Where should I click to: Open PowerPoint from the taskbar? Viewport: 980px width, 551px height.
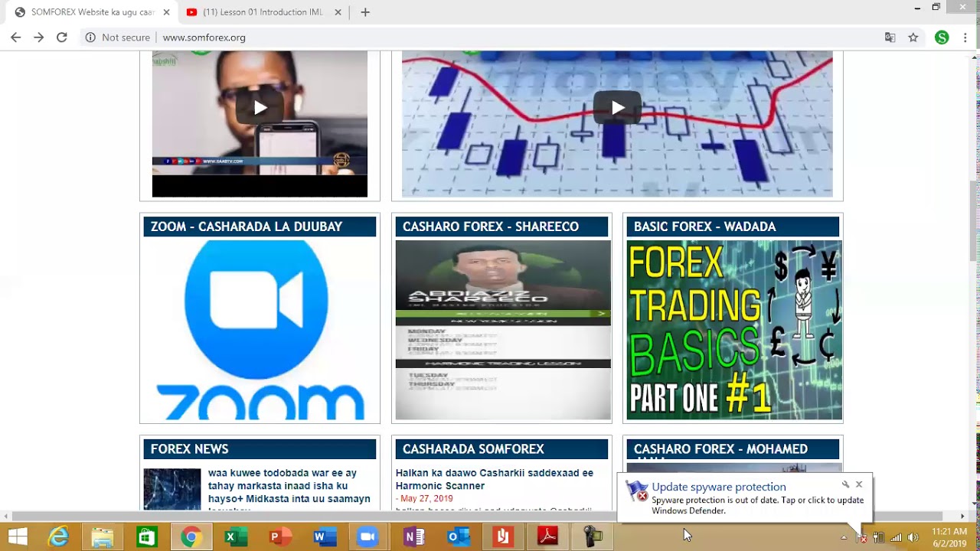pos(279,537)
